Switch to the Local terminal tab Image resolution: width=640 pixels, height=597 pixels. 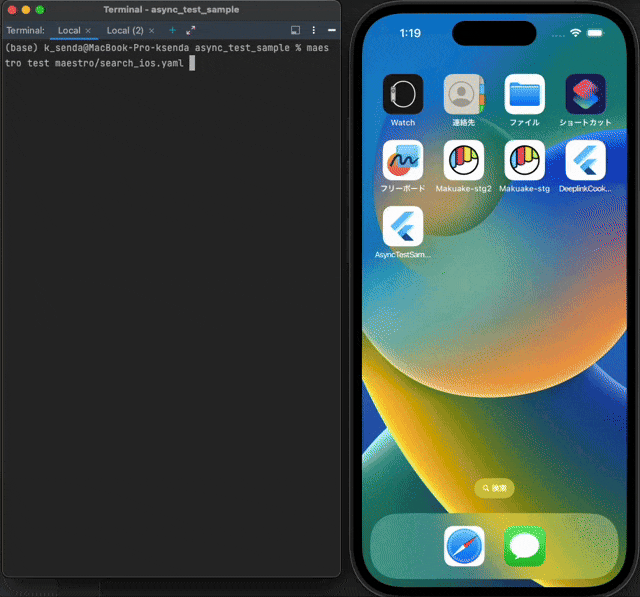69,31
